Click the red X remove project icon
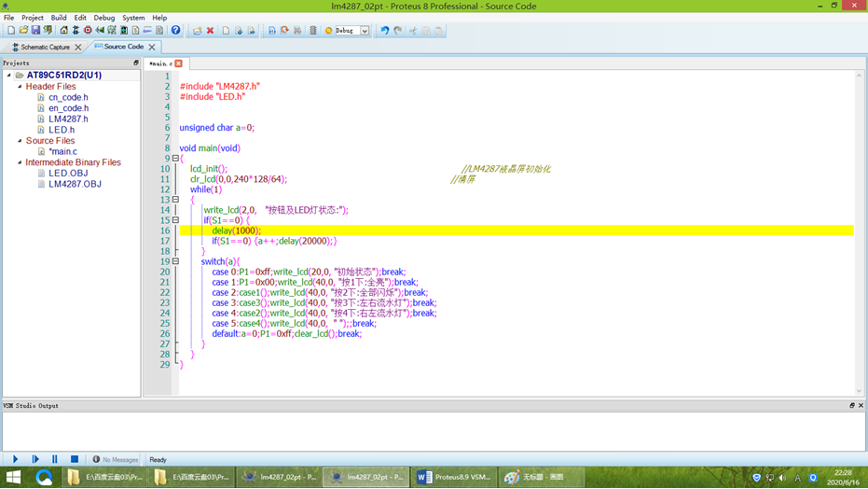The width and height of the screenshot is (868, 489). click(x=211, y=31)
